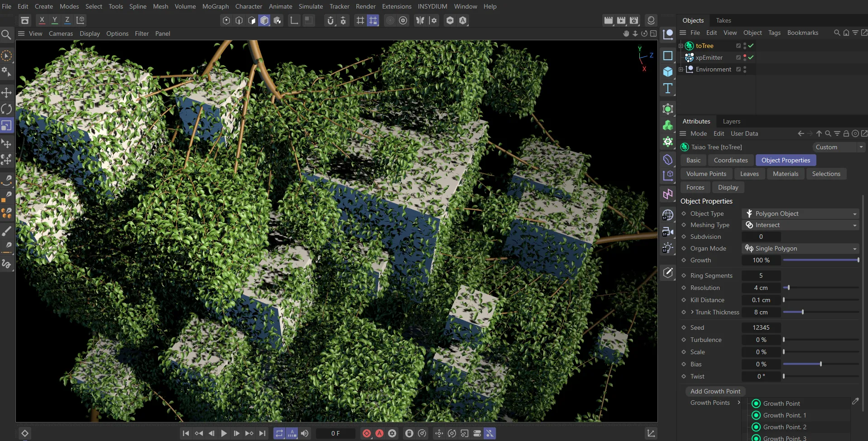Toggle the xpEmitter enable checkmark
Image resolution: width=868 pixels, height=441 pixels.
point(751,57)
